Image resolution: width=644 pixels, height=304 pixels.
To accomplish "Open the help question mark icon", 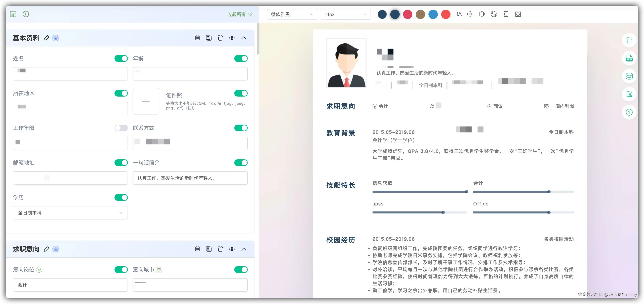I will click(x=629, y=112).
